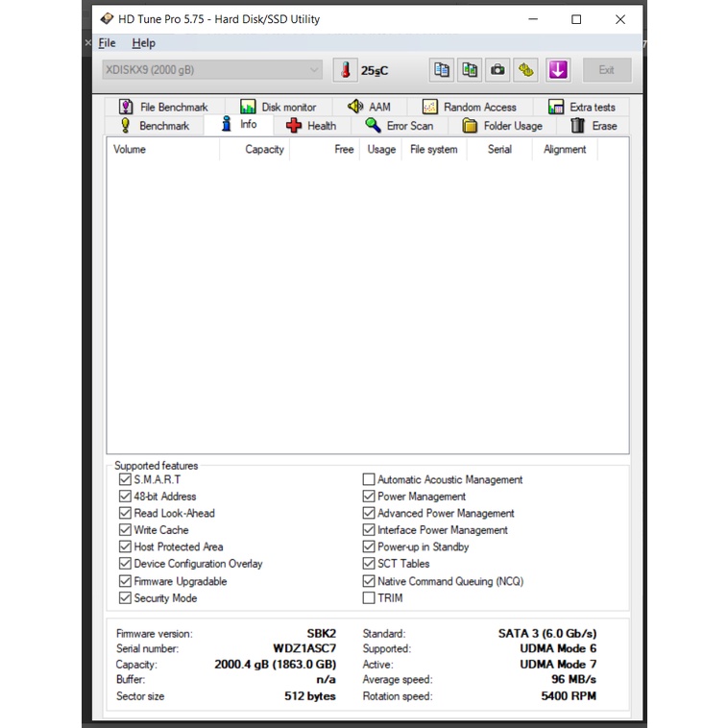
Task: Open options via the gold coins icon
Action: coord(525,70)
